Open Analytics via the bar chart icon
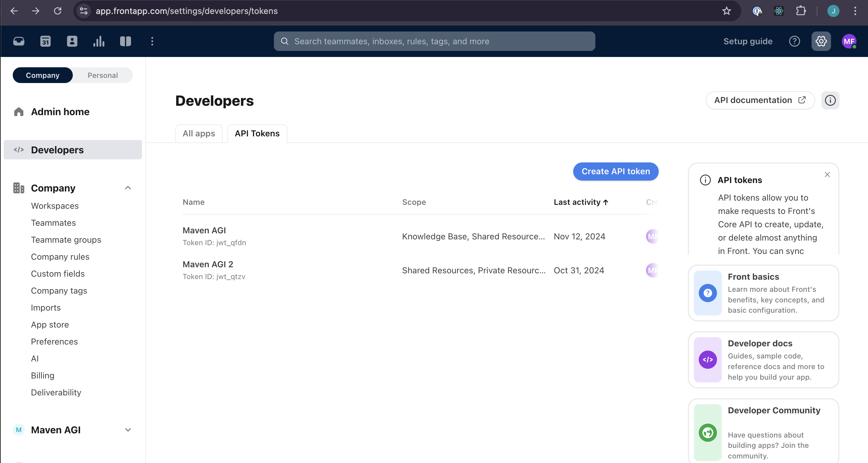Screen dimensions: 868x463 point(99,41)
